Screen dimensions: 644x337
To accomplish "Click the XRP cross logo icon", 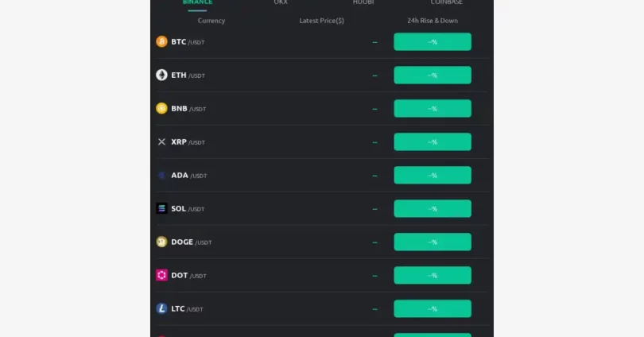I will tap(162, 141).
